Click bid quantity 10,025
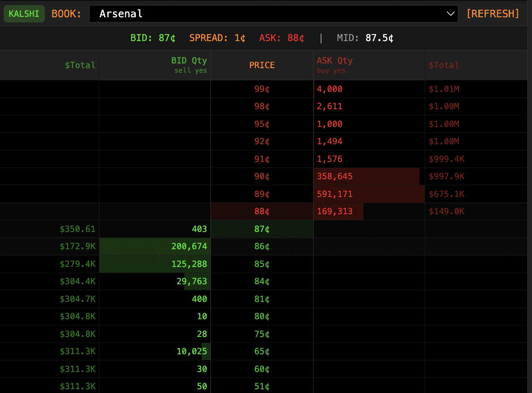Screen dimensions: 532x393 pyautogui.click(x=192, y=351)
